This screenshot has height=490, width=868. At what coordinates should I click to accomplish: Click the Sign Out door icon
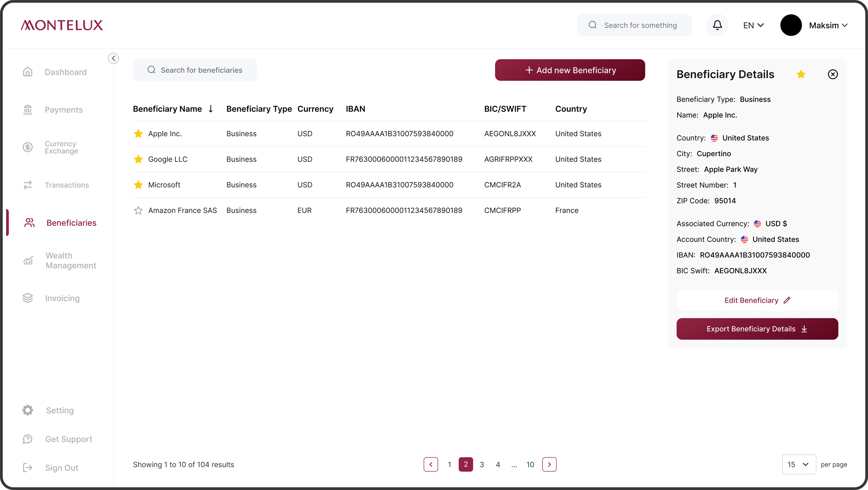coord(28,468)
